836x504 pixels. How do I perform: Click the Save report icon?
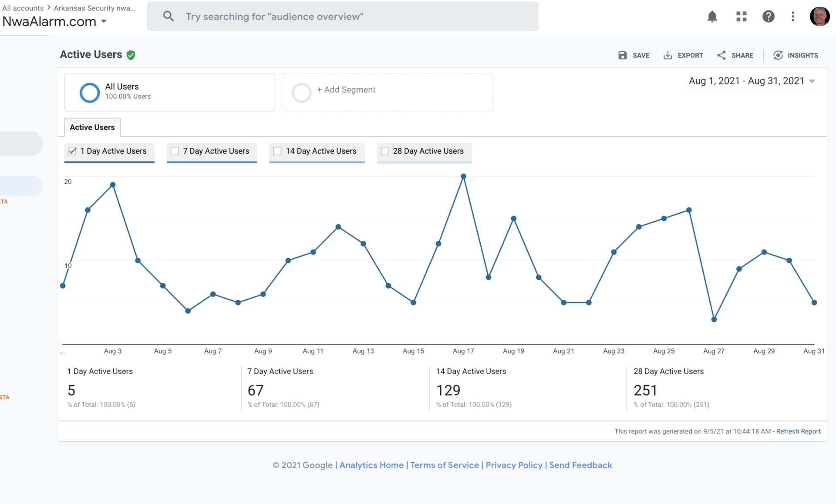point(623,55)
